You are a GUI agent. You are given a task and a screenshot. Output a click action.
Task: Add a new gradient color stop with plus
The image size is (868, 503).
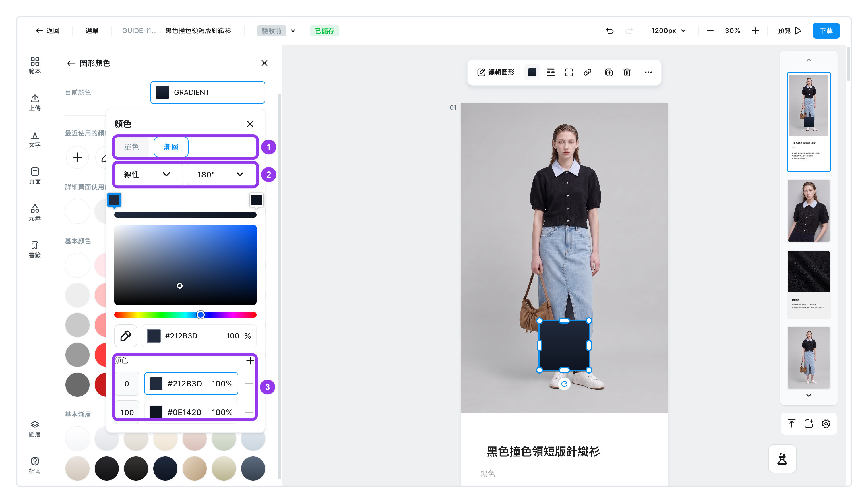(x=250, y=360)
